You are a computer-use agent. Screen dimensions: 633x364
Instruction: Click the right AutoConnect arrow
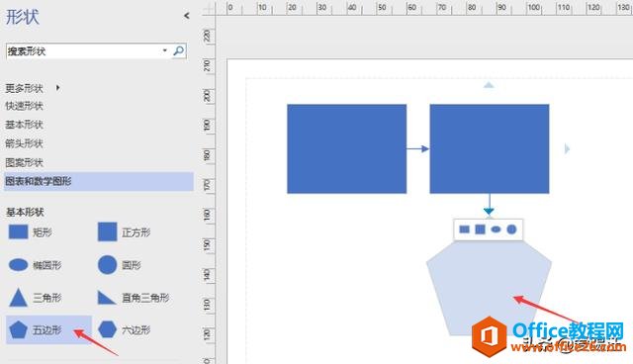[567, 149]
